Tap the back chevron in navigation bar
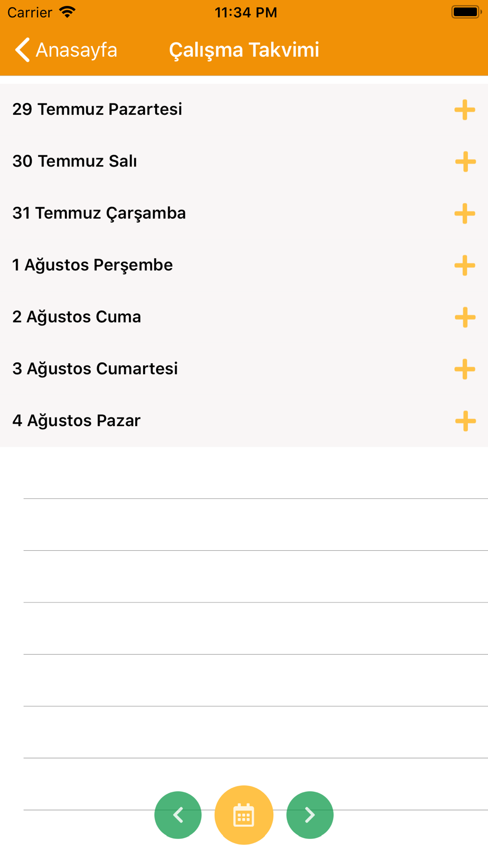 point(22,50)
